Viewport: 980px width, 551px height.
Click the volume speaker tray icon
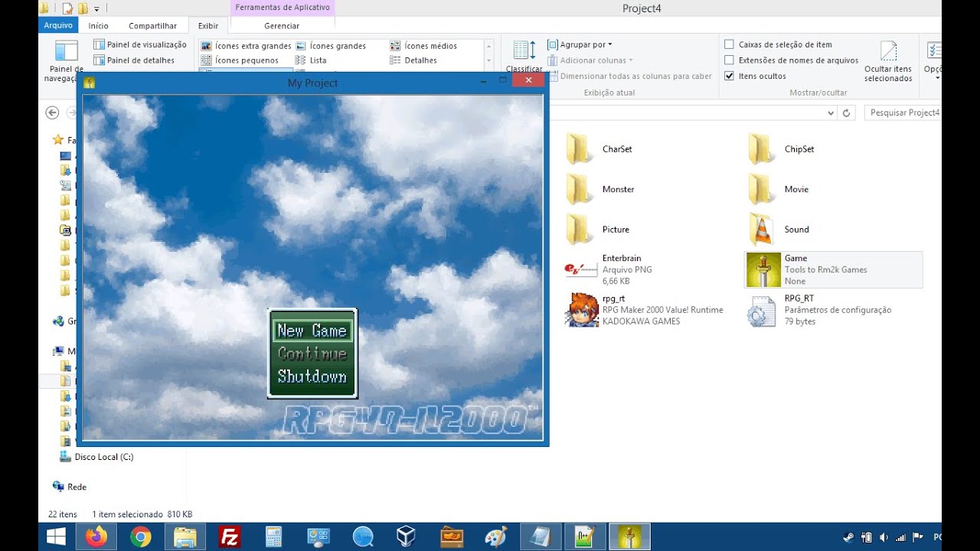pyautogui.click(x=884, y=537)
